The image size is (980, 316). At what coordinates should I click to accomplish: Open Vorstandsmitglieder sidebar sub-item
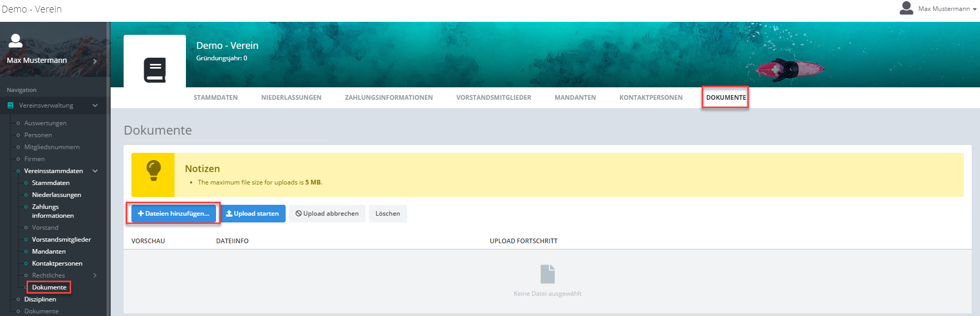[x=61, y=240]
